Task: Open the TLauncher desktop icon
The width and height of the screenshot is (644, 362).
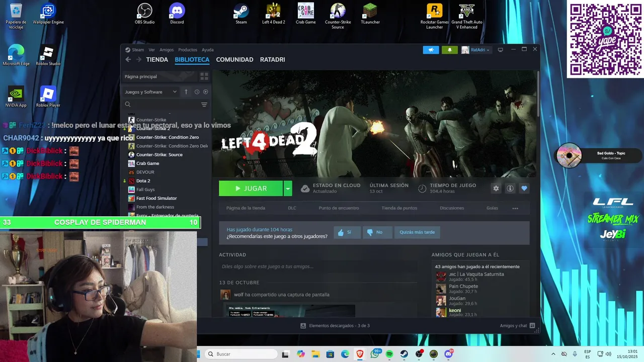Action: [370, 15]
